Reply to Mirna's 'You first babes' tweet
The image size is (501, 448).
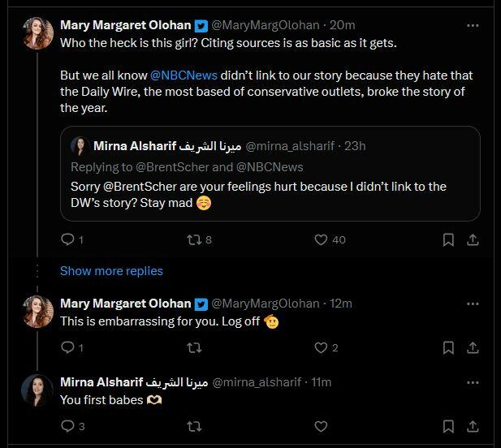click(67, 426)
